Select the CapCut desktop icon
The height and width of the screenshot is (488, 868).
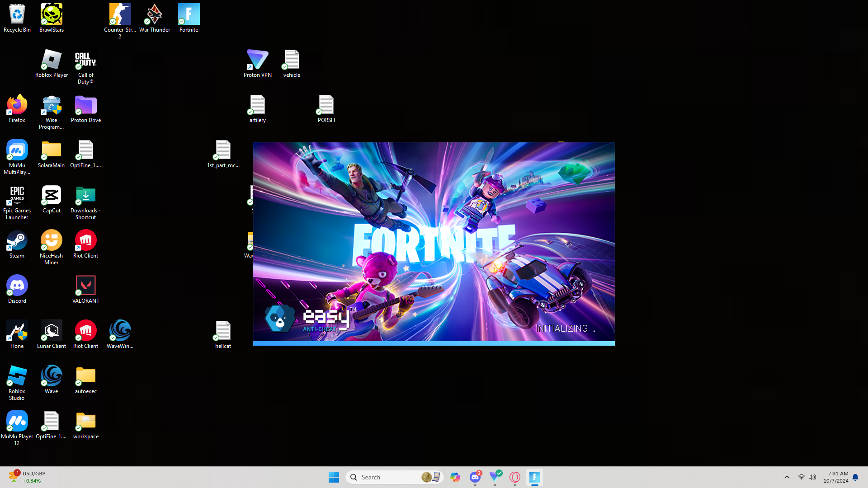pyautogui.click(x=51, y=196)
